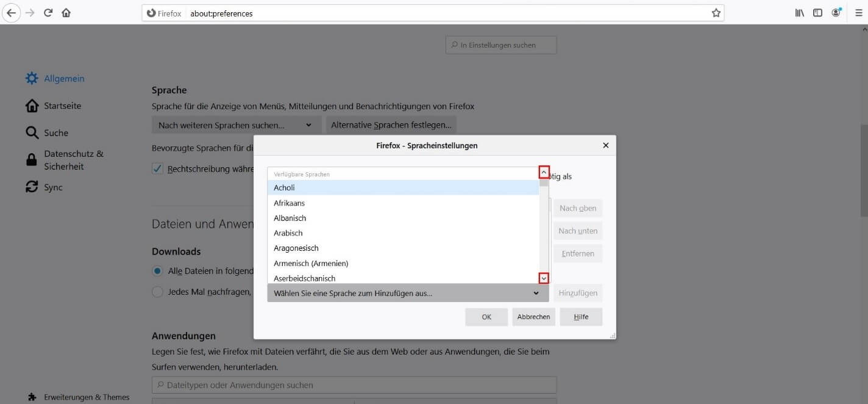
Task: Click Dateitypen oder Anwendungen suchen field
Action: 354,385
